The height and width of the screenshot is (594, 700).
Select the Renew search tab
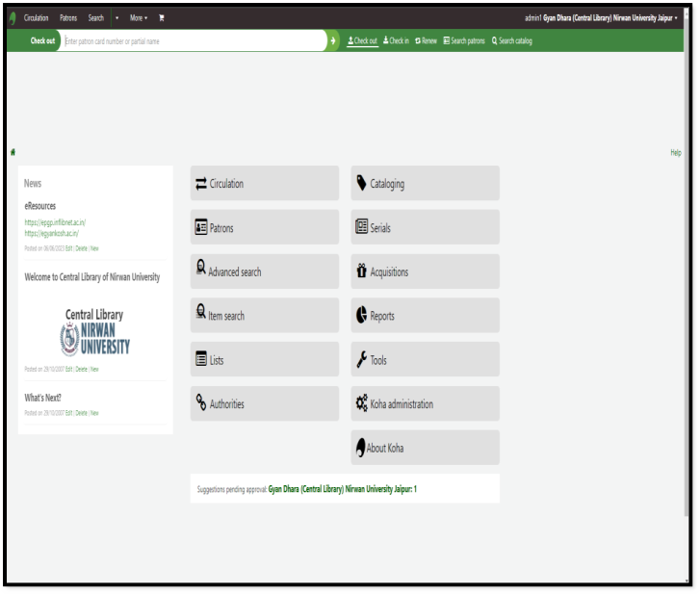click(426, 41)
